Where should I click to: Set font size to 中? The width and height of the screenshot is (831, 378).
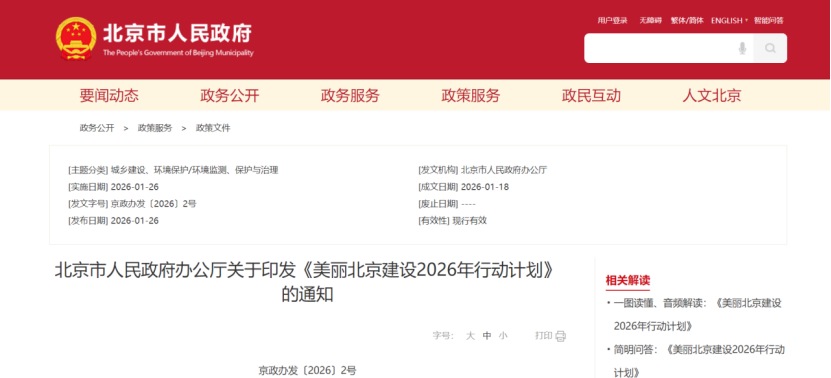coord(487,336)
